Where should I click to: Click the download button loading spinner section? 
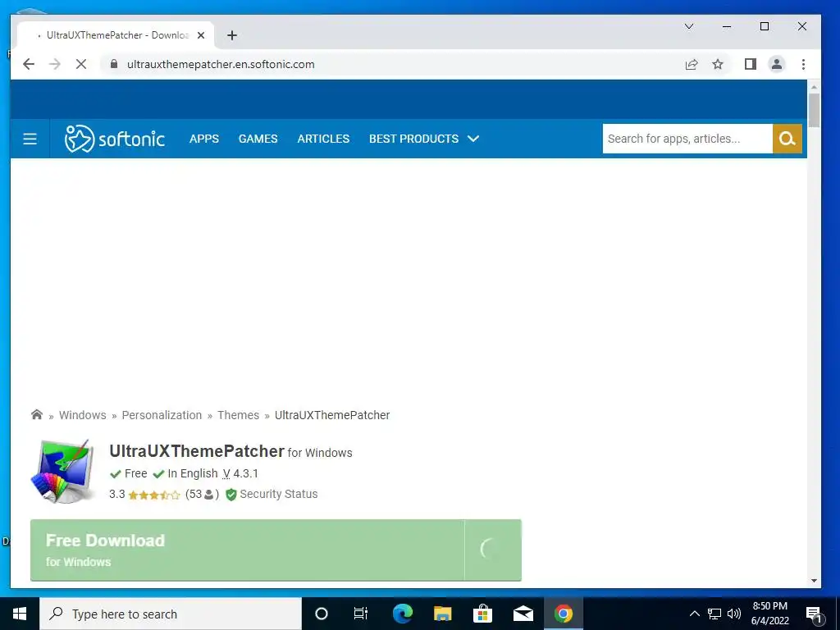(493, 550)
